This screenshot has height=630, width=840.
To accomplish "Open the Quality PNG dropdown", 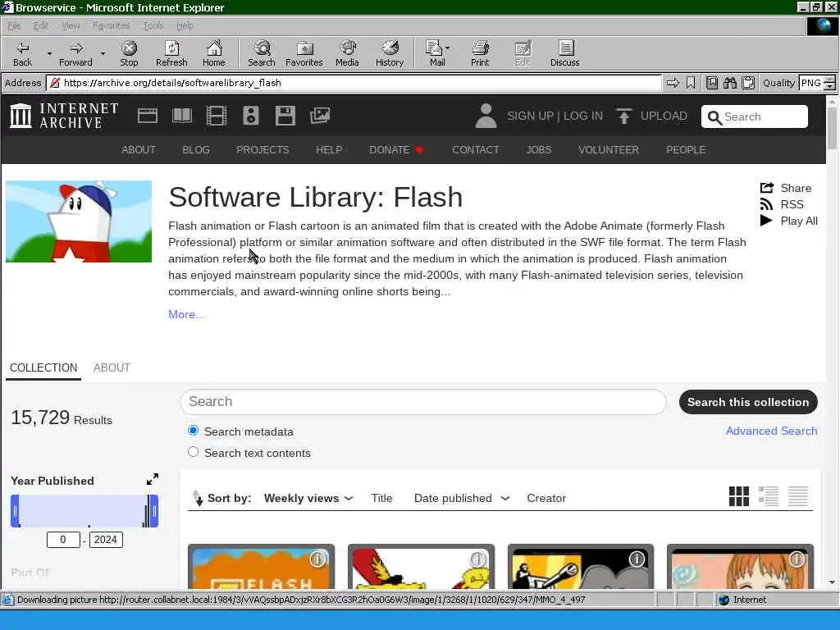I will (829, 83).
